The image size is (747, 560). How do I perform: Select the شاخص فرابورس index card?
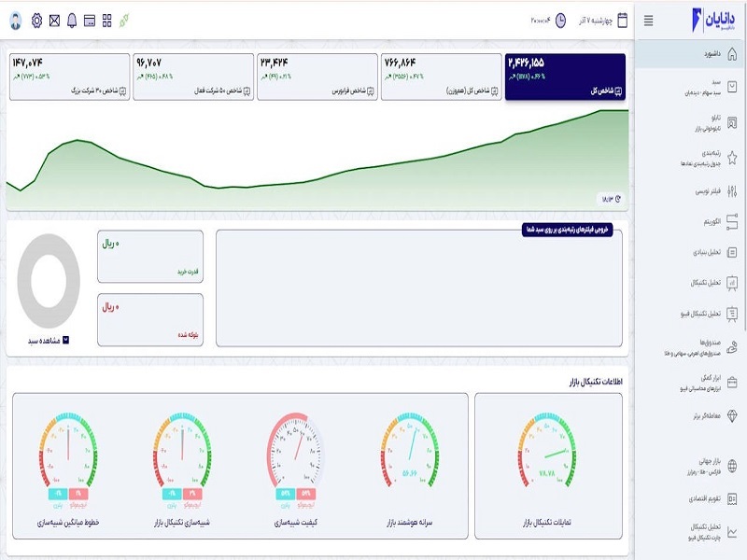coord(317,77)
